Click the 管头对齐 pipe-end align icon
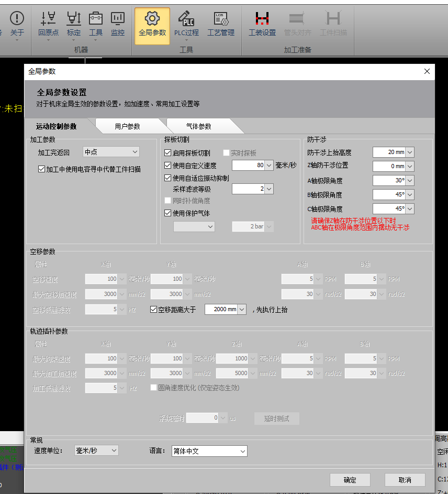Image resolution: width=448 pixels, height=494 pixels. [x=297, y=25]
